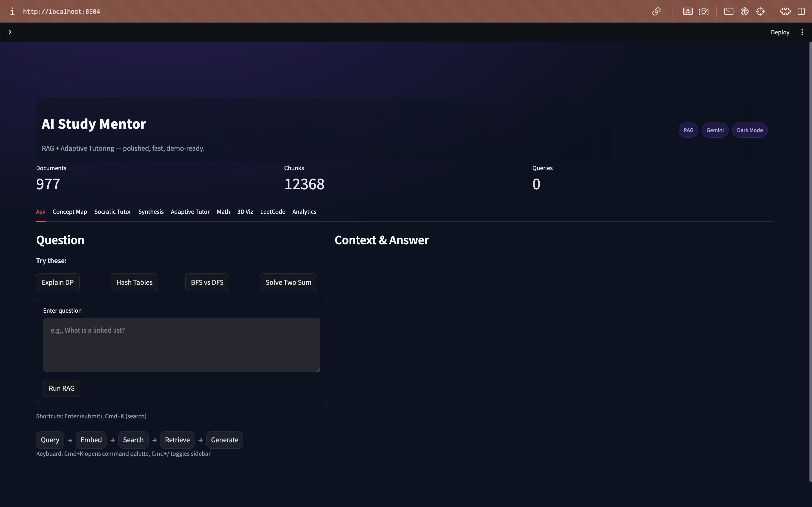Click the site info icon beside URL
Image resolution: width=812 pixels, height=507 pixels.
tap(12, 11)
